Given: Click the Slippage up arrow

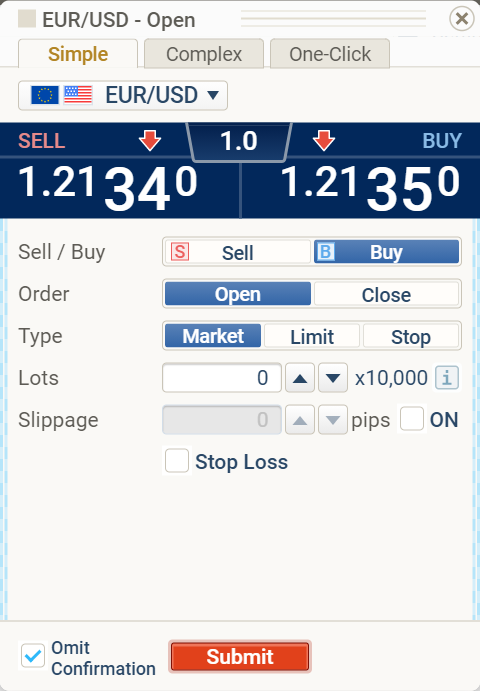Looking at the screenshot, I should click(x=300, y=420).
